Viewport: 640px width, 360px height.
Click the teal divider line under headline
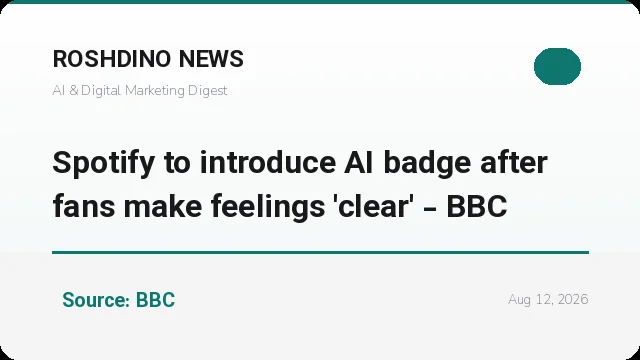320,253
